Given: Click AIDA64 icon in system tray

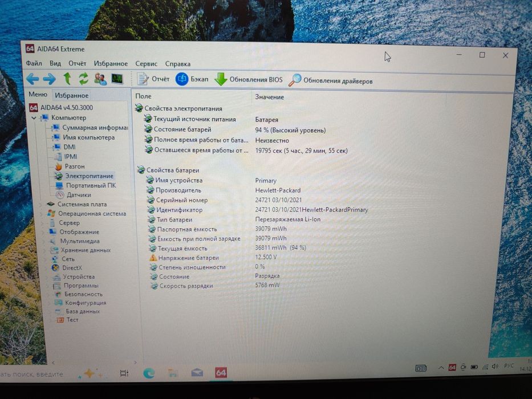Looking at the screenshot, I should 452,367.
